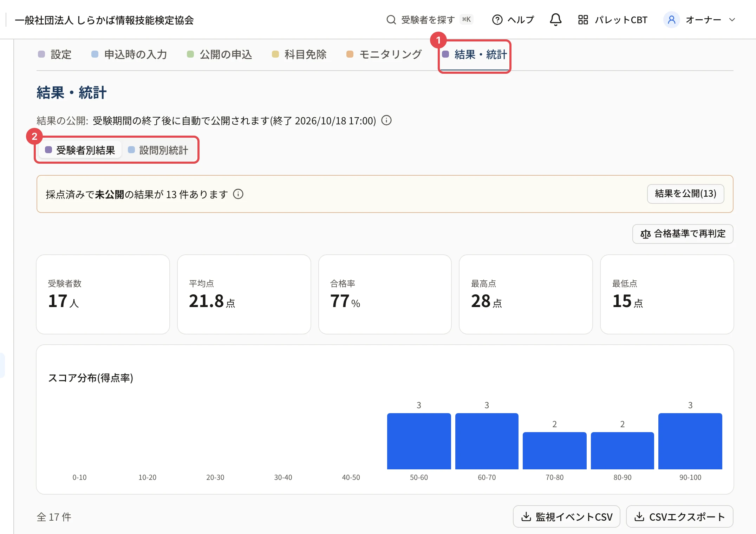This screenshot has width=756, height=534.
Task: Open the パレットCBT app grid icon
Action: tap(583, 20)
